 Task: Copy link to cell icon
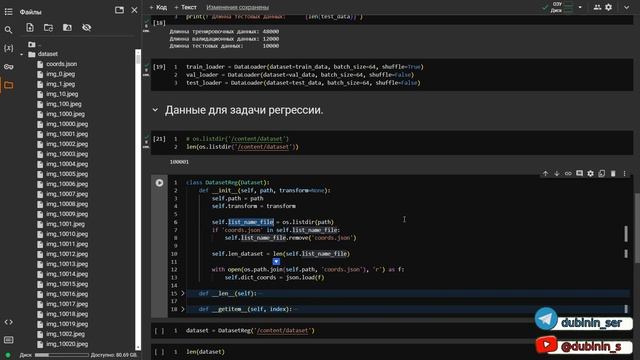pyautogui.click(x=568, y=173)
